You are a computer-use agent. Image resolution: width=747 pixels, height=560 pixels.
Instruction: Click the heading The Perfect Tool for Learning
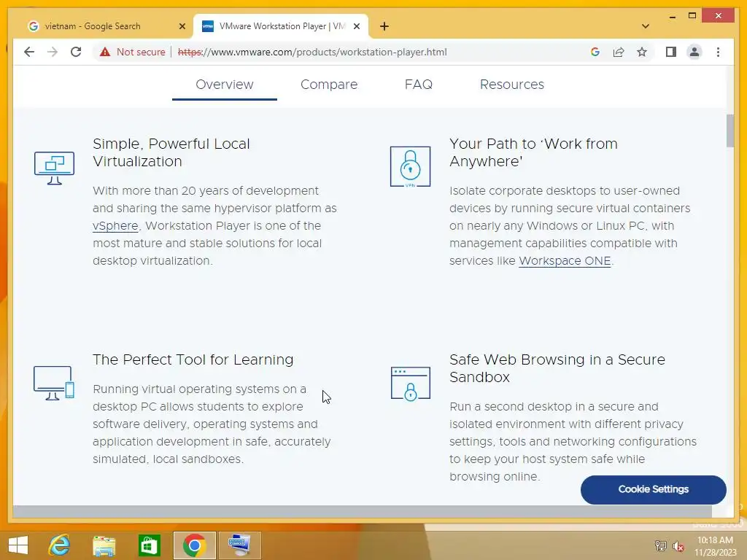[193, 359]
